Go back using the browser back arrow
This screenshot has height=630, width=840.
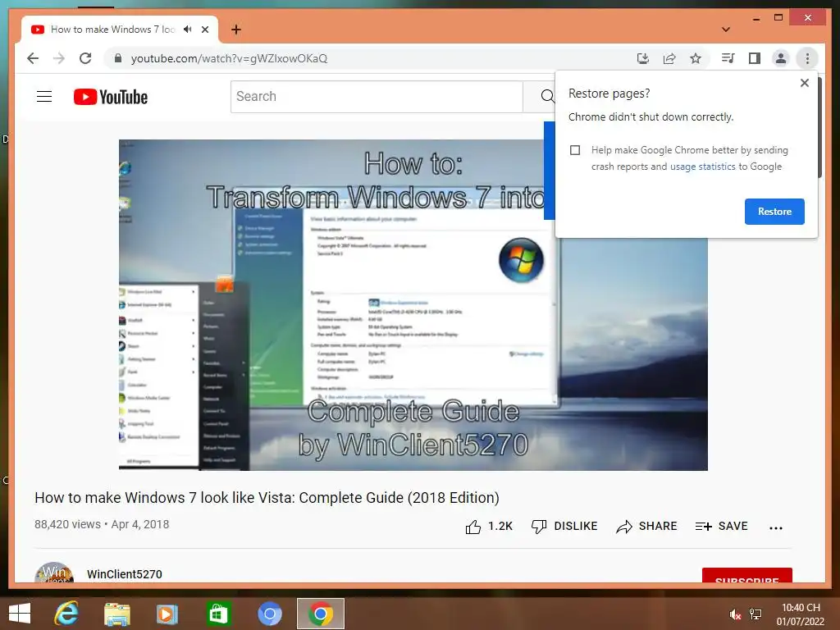click(x=33, y=58)
